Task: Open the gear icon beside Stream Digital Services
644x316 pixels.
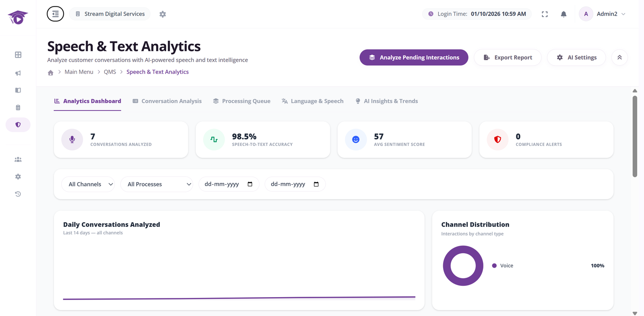Action: [x=163, y=14]
